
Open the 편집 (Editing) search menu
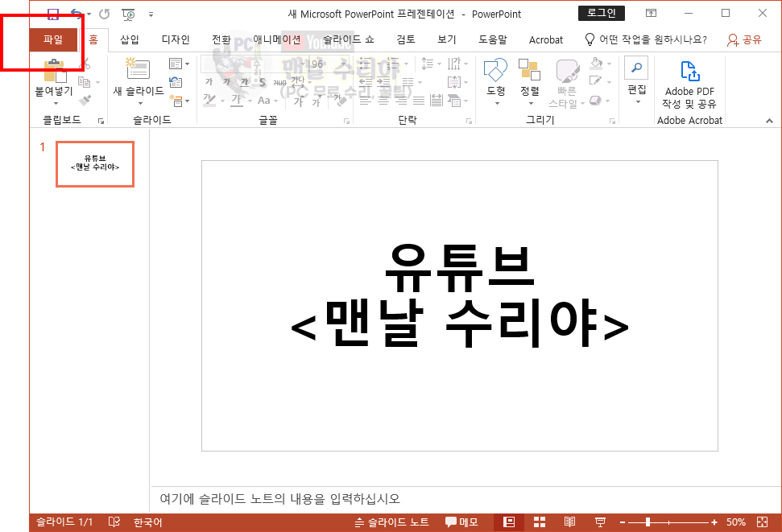[636, 80]
